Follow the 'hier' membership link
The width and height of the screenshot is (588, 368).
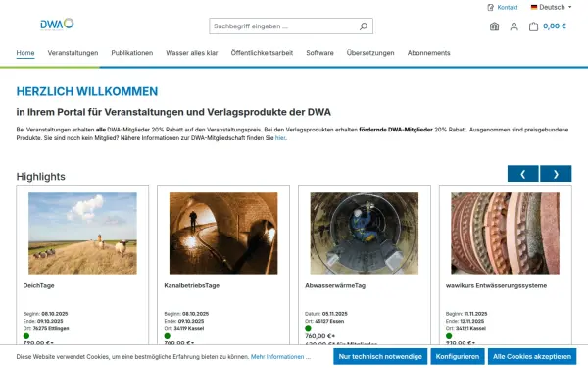280,138
